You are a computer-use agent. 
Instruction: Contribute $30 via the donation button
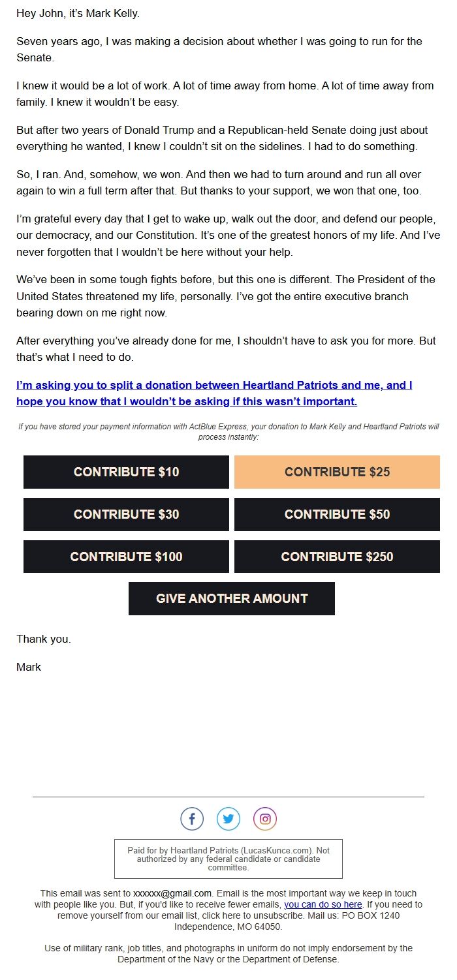pos(126,514)
